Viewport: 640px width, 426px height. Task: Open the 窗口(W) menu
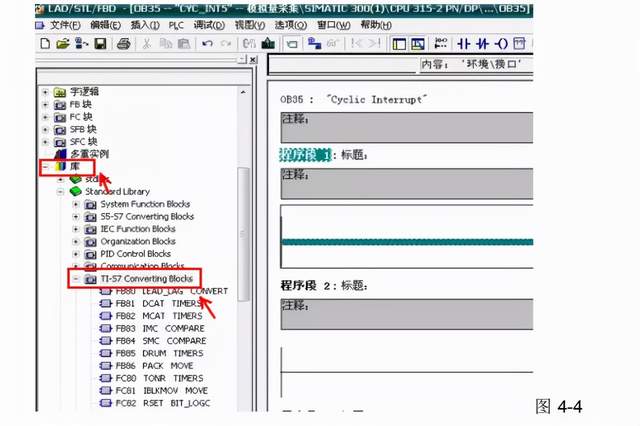[x=334, y=25]
